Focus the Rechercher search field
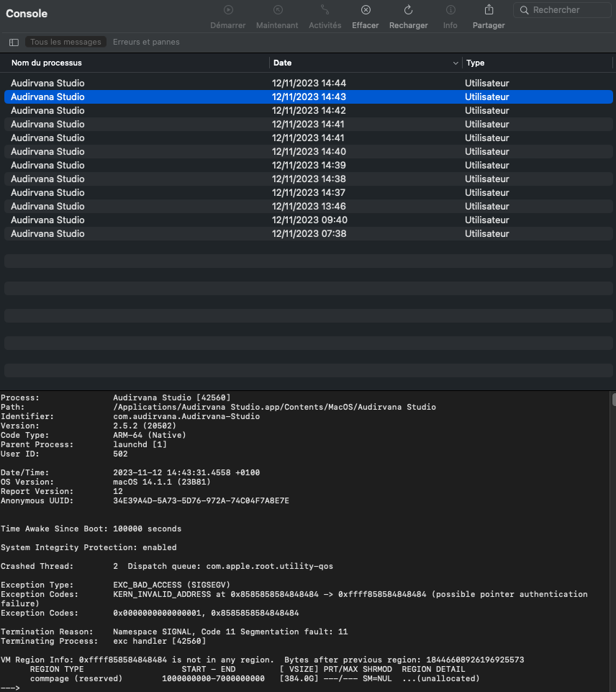This screenshot has width=616, height=692. click(x=563, y=10)
